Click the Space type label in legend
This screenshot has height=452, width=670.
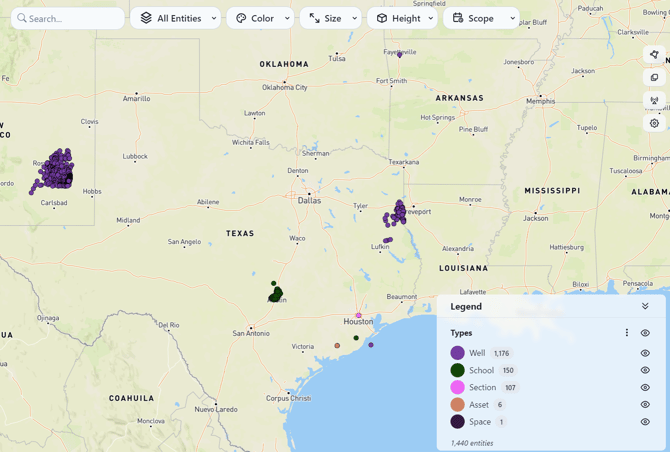coord(480,422)
